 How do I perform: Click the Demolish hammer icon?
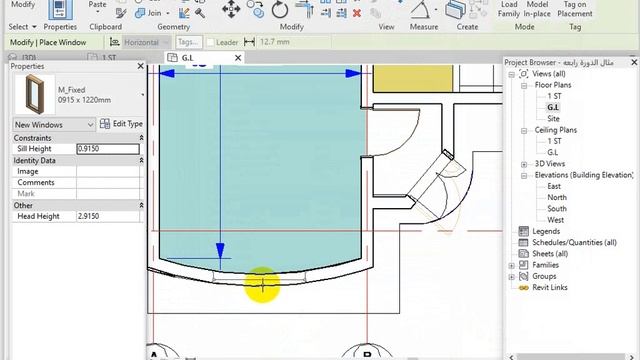200,13
